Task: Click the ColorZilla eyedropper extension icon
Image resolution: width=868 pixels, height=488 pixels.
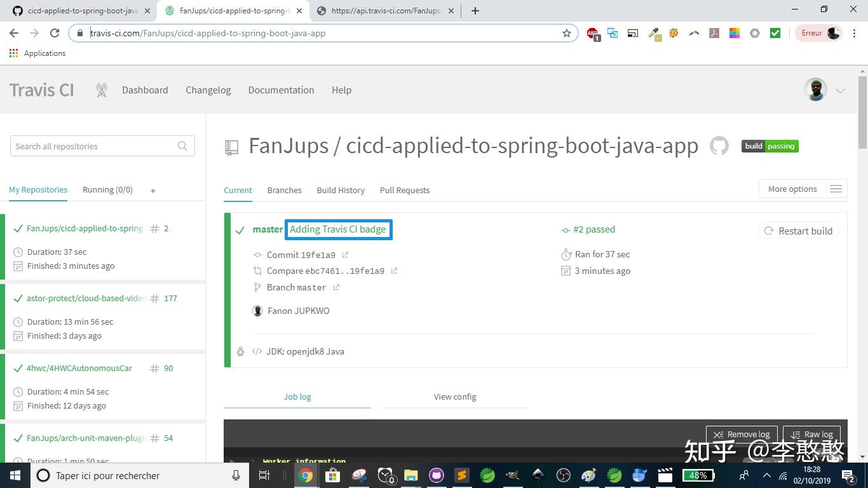Action: pos(653,33)
